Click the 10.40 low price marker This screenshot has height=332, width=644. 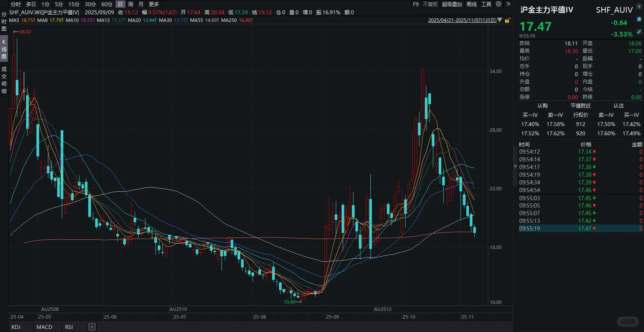coord(290,302)
